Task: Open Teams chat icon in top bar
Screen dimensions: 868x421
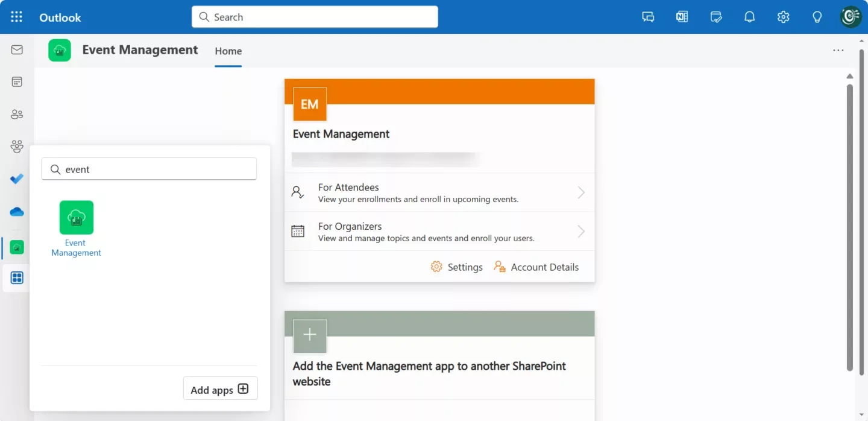Action: point(648,17)
